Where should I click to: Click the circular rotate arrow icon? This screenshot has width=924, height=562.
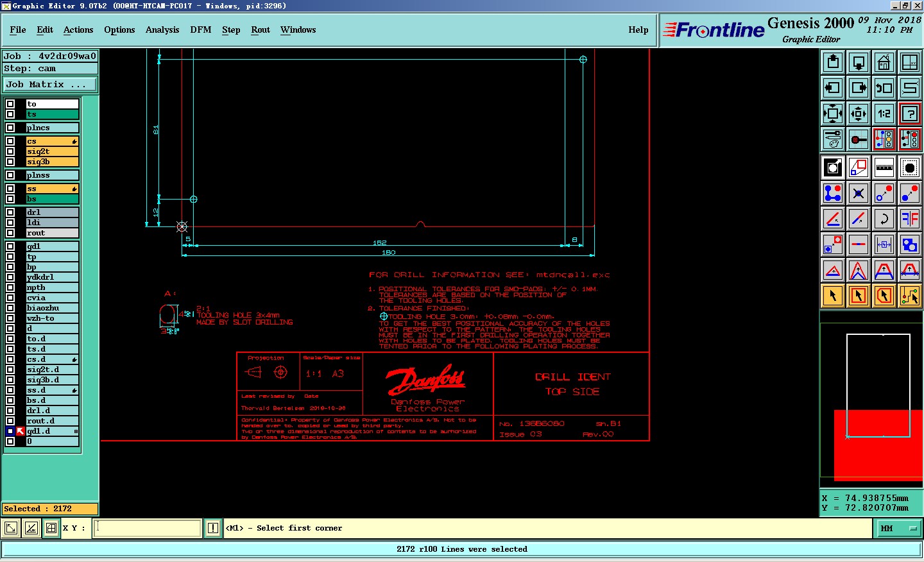tap(884, 219)
